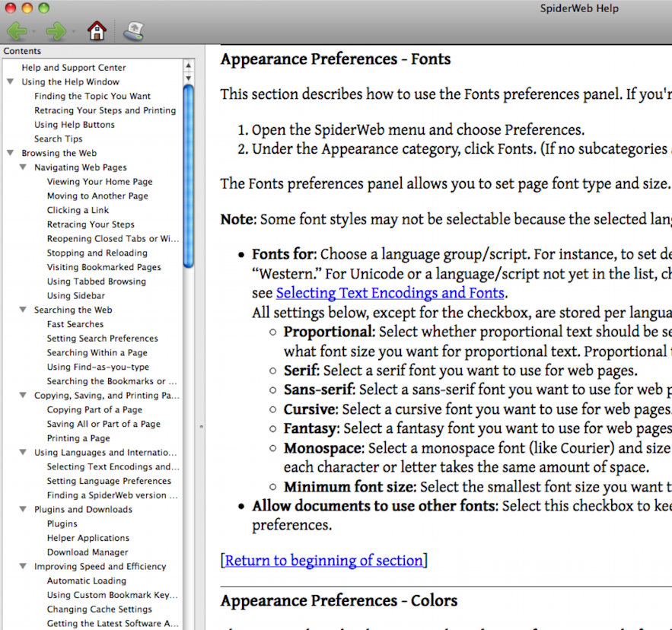Open Changing Cache Settings topic
The width and height of the screenshot is (672, 630).
pos(100,609)
